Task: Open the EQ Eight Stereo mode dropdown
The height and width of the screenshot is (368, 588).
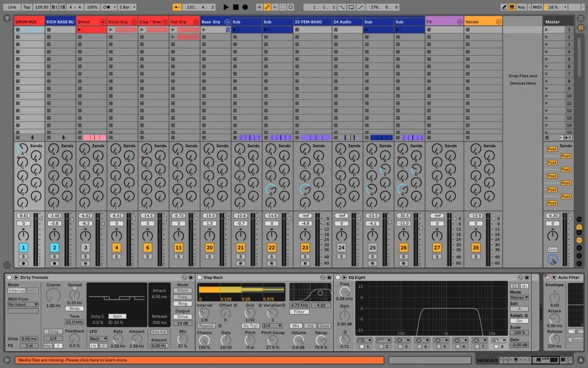Action: click(519, 298)
